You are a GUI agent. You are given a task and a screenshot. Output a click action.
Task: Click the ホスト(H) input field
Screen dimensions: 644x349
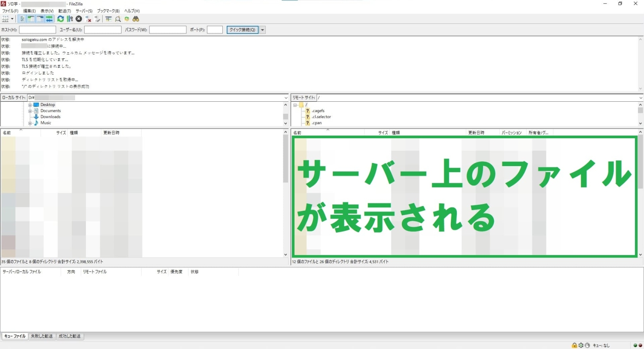point(37,30)
